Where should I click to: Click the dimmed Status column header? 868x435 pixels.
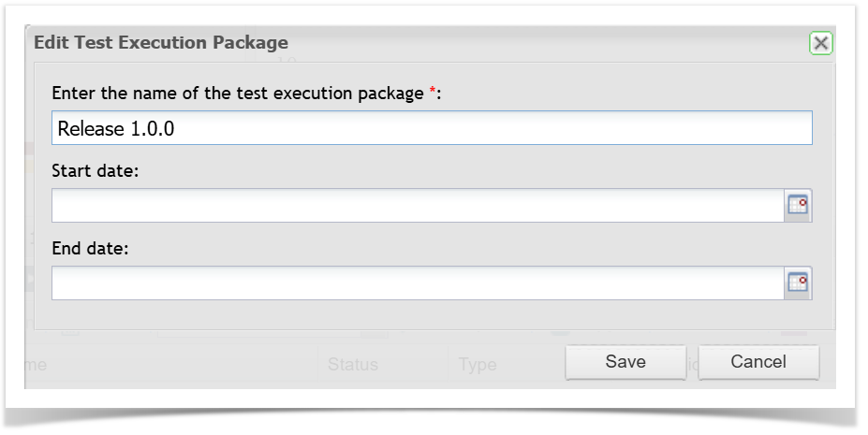coord(353,365)
